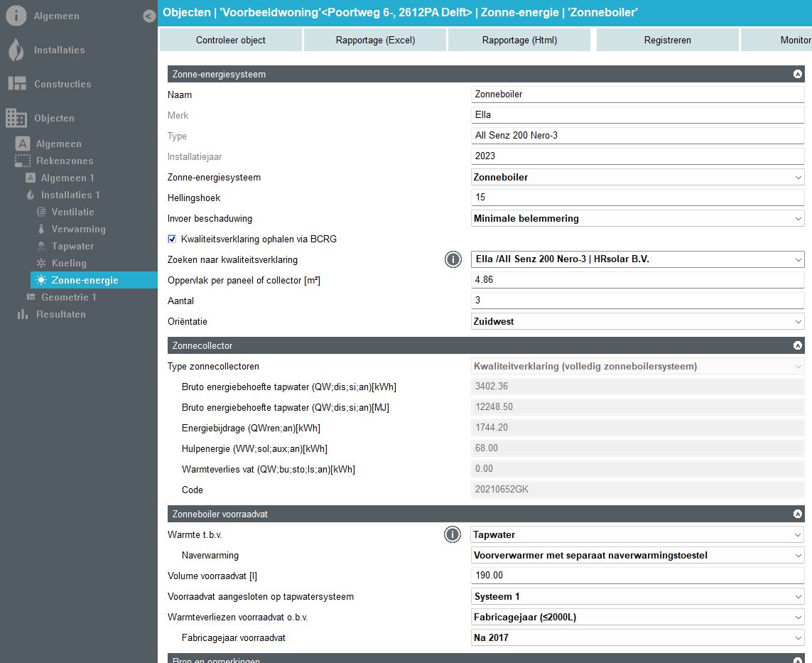Open the Naverwarming dropdown
This screenshot has height=663, width=812.
click(637, 555)
